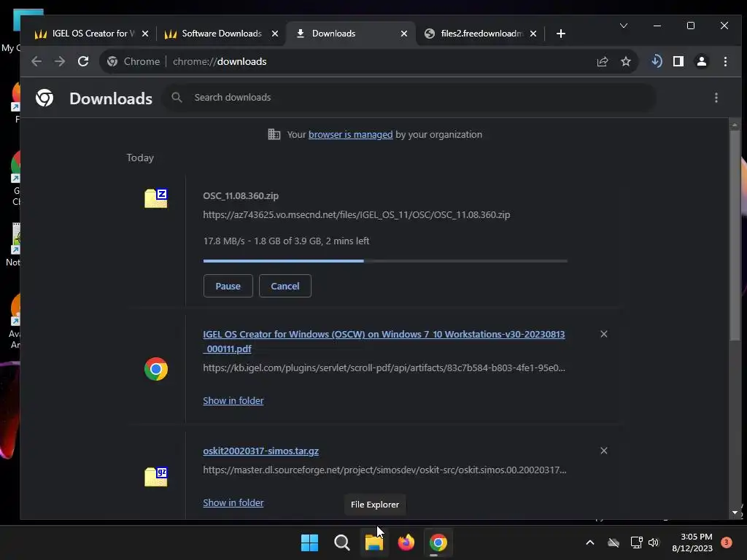
Task: Remove the IGEL PDF entry from list
Action: 604,334
